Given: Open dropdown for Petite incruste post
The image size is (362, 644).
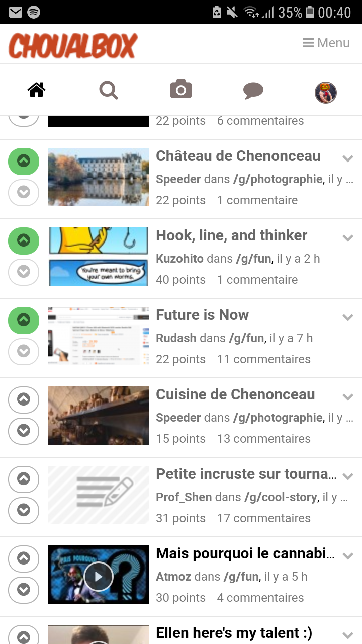Looking at the screenshot, I should [347, 476].
